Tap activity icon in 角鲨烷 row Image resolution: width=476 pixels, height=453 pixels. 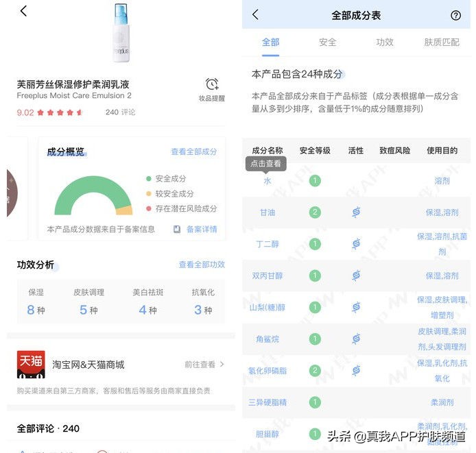[x=356, y=339]
